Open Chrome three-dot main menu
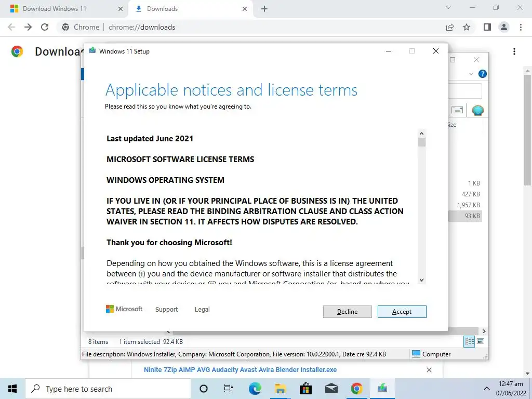The image size is (532, 399). 521,27
